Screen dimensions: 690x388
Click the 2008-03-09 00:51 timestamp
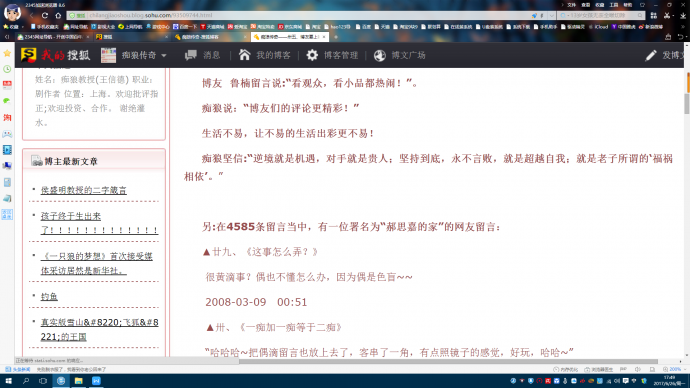(256, 303)
